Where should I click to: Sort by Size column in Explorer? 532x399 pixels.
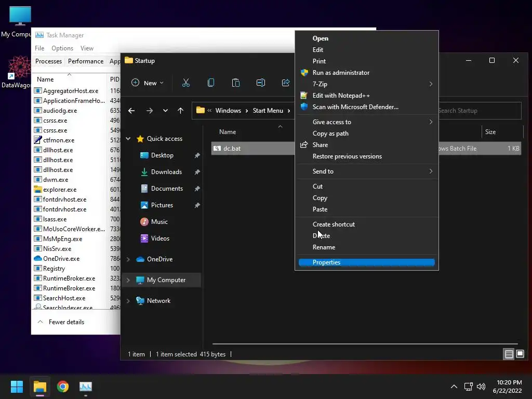click(x=490, y=132)
